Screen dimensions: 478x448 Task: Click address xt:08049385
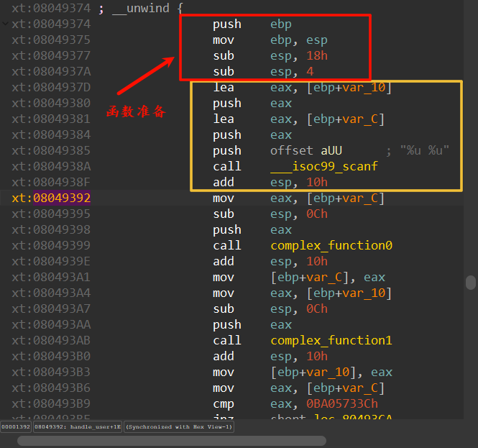pyautogui.click(x=51, y=151)
